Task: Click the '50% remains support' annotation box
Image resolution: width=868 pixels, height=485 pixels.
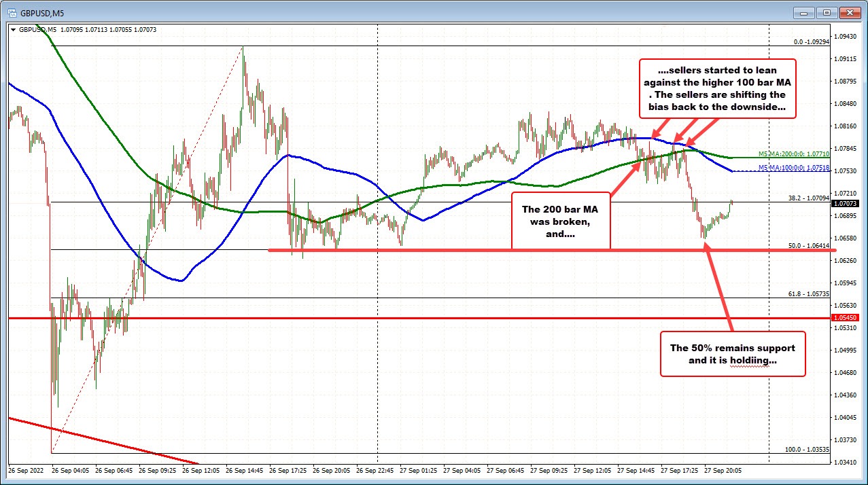Action: (x=732, y=354)
